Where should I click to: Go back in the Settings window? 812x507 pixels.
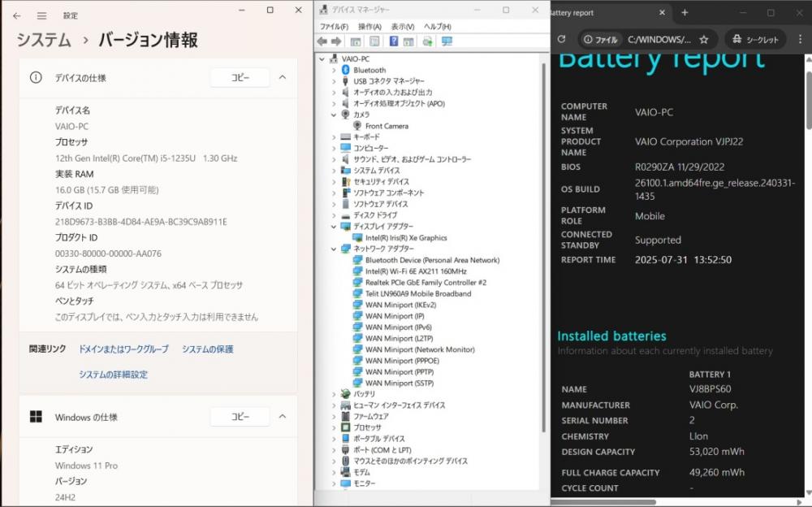click(16, 15)
